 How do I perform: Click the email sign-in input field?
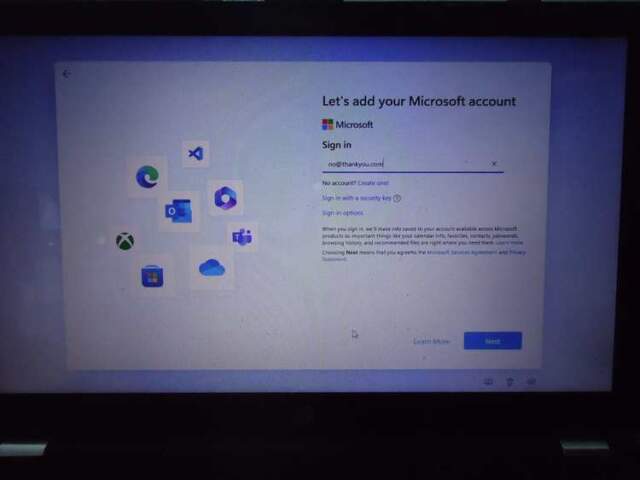tap(413, 164)
